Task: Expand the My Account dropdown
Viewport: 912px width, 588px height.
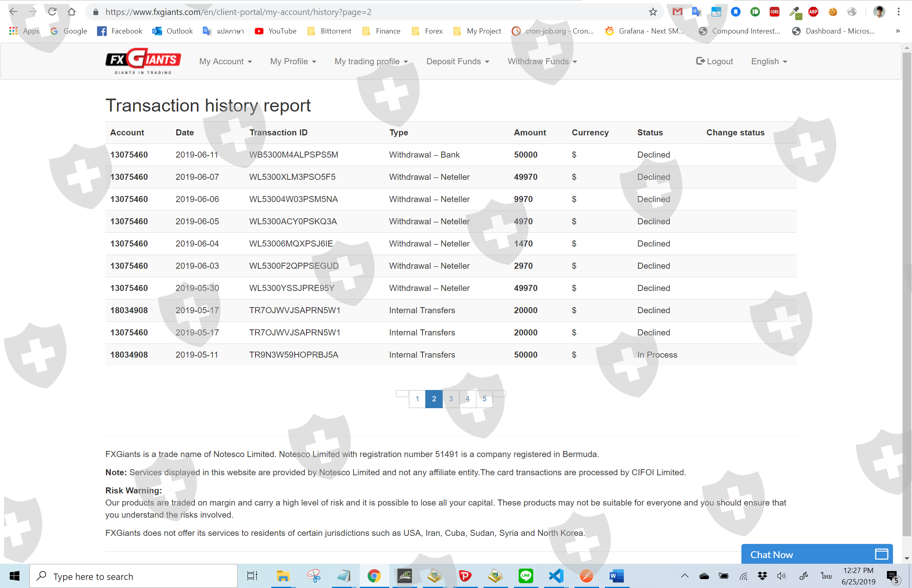Action: tap(225, 61)
